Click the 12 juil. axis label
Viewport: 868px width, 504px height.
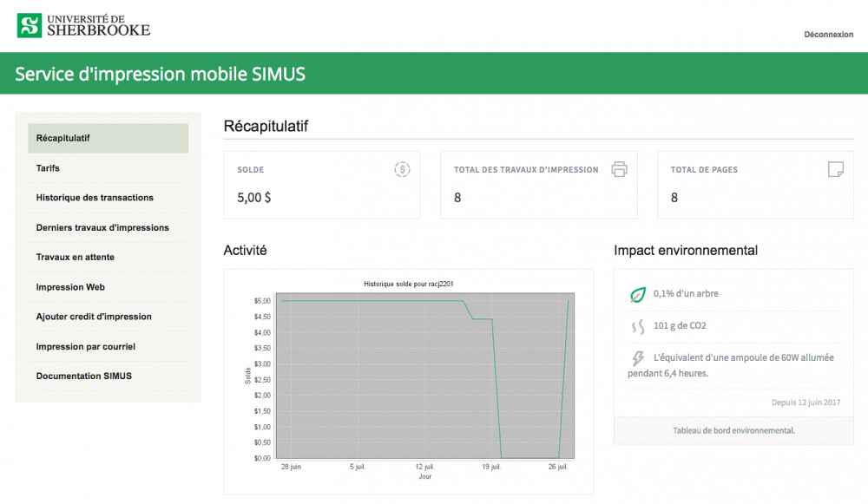point(424,467)
